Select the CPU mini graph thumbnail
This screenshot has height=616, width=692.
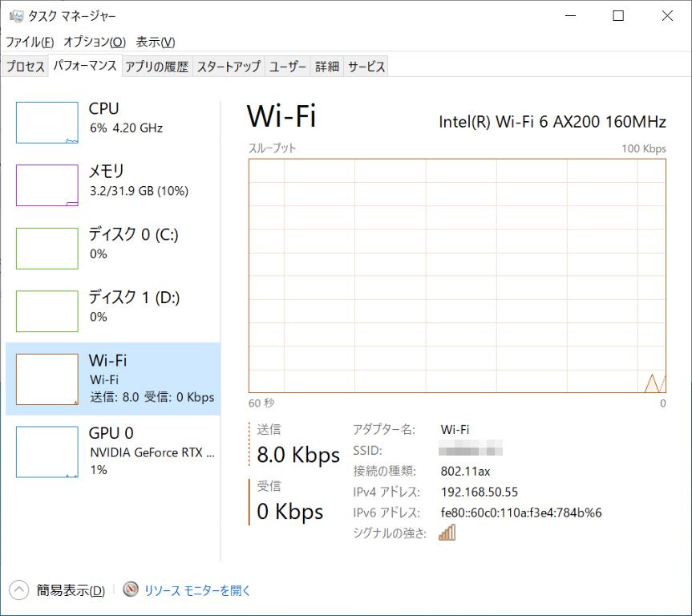point(47,122)
